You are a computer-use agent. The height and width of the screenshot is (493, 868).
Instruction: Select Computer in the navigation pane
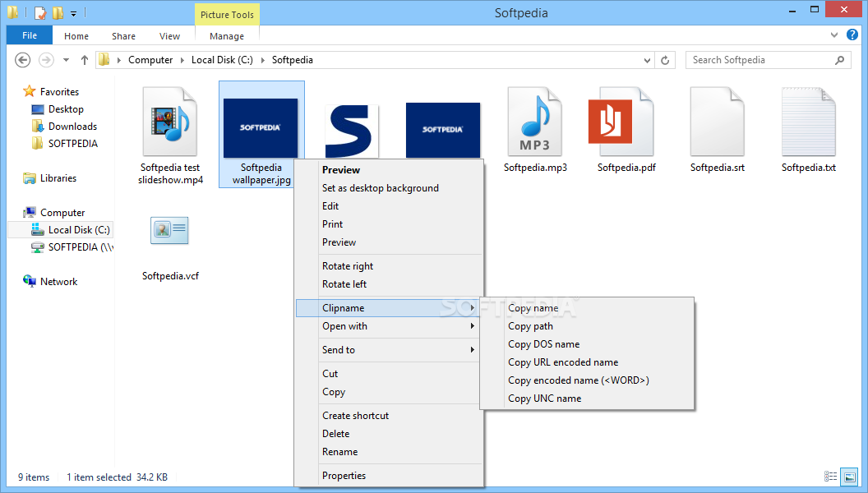[x=62, y=213]
